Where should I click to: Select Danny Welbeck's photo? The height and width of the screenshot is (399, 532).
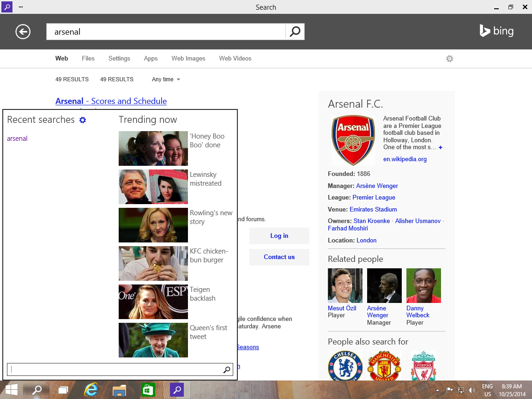(424, 286)
